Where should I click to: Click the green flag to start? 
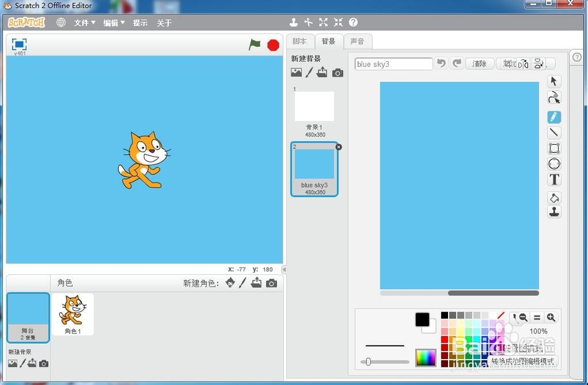255,45
